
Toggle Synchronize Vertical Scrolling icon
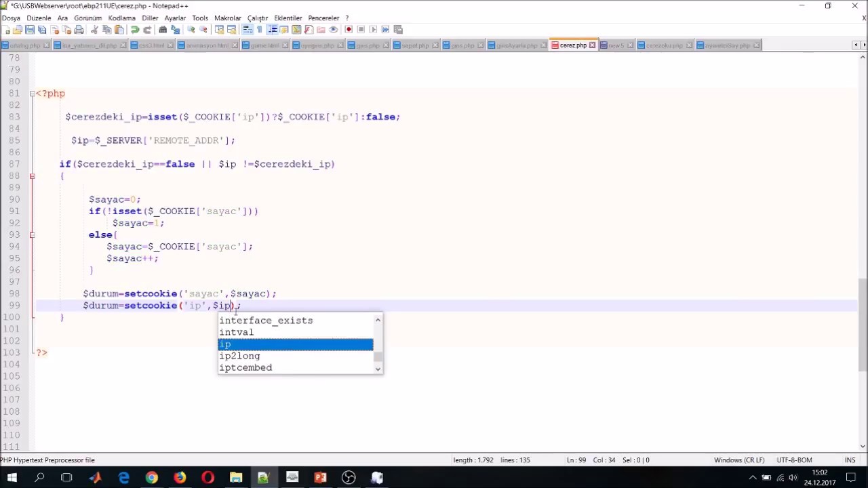pyautogui.click(x=219, y=30)
